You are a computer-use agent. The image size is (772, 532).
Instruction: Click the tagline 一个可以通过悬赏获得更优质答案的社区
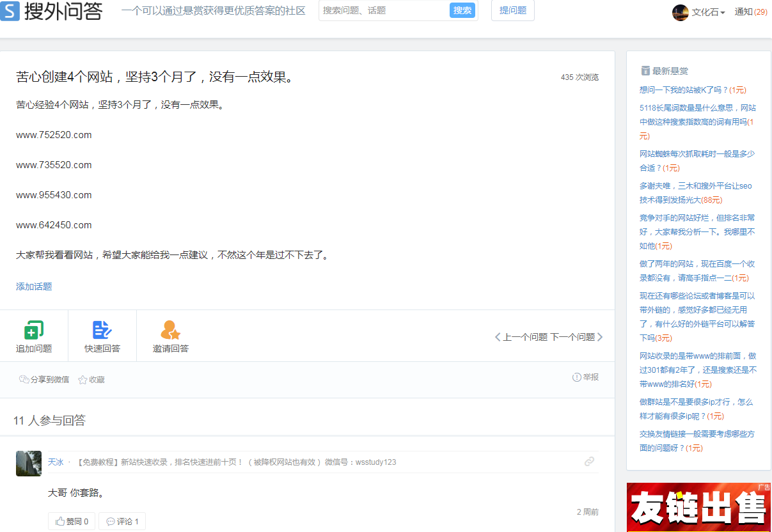point(214,11)
